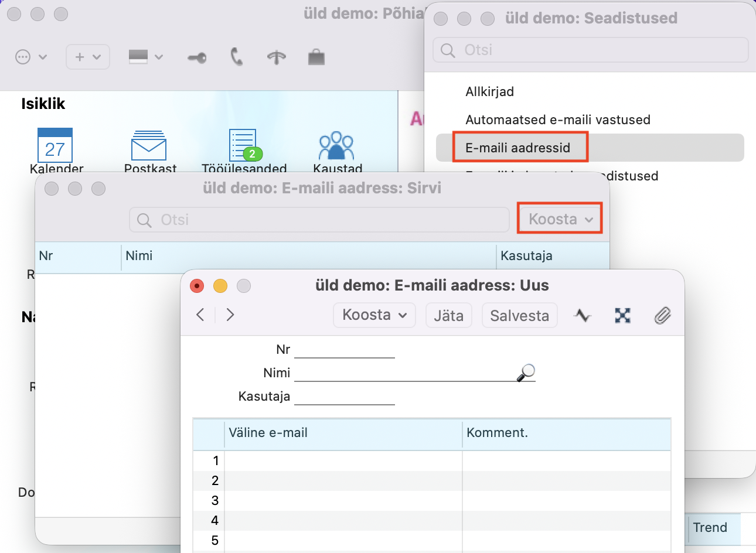The width and height of the screenshot is (756, 553).
Task: Open Koosta dropdown in Sirvi window
Action: pyautogui.click(x=560, y=219)
